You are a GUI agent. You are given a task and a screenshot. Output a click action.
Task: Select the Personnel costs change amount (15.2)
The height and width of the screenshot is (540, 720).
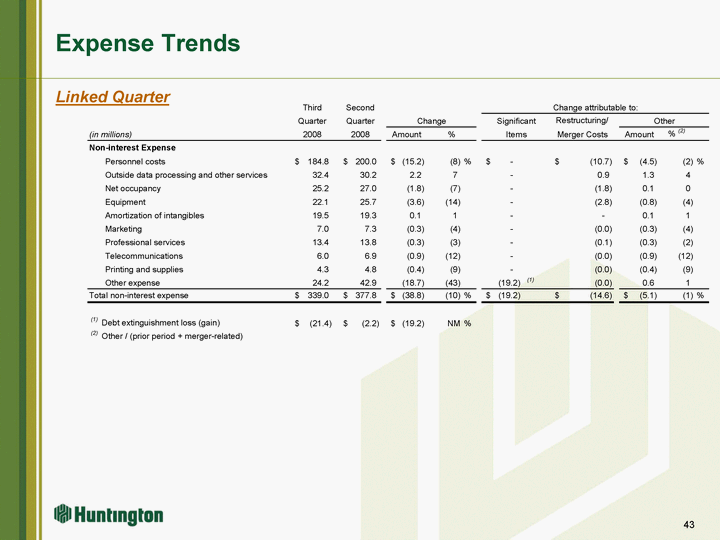click(413, 162)
